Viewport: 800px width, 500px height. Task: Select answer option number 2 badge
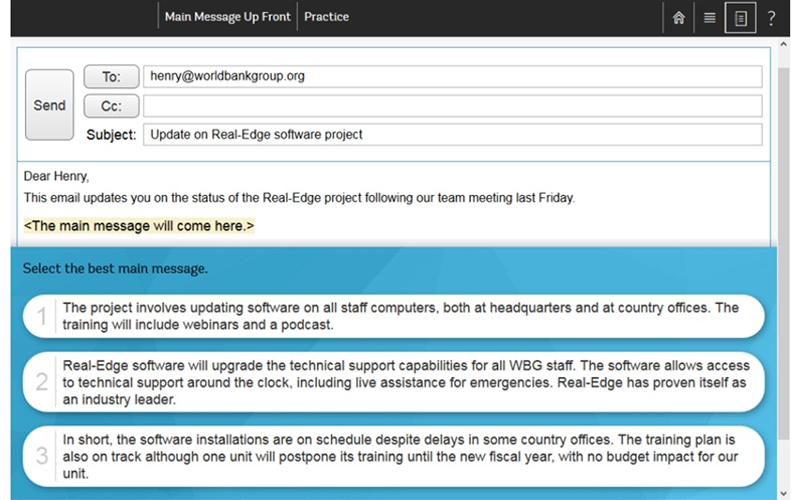42,381
